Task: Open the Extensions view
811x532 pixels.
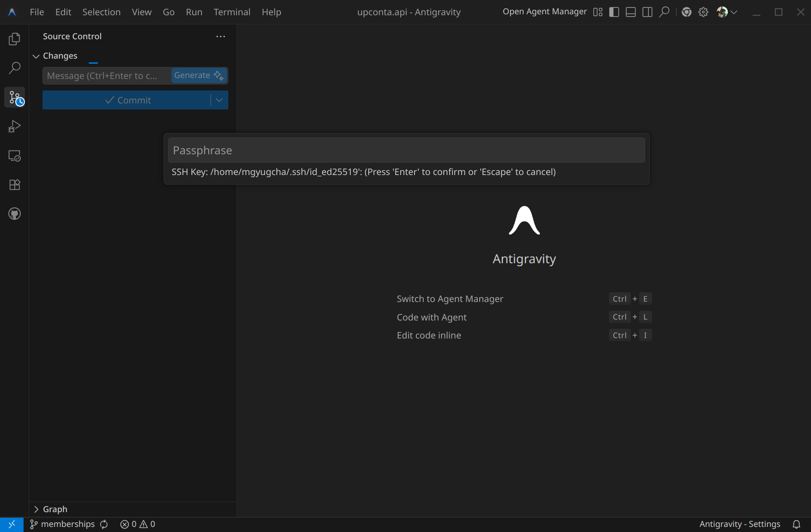Action: pyautogui.click(x=14, y=185)
